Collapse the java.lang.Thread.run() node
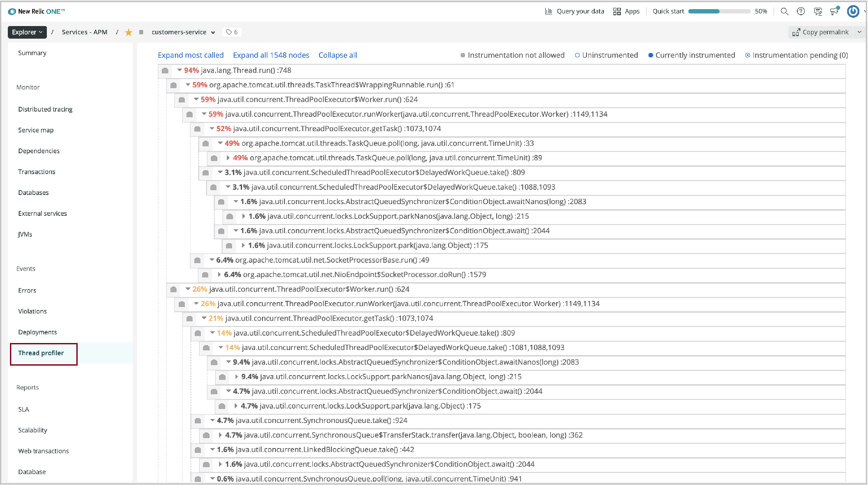Image resolution: width=868 pixels, height=485 pixels. tap(179, 70)
